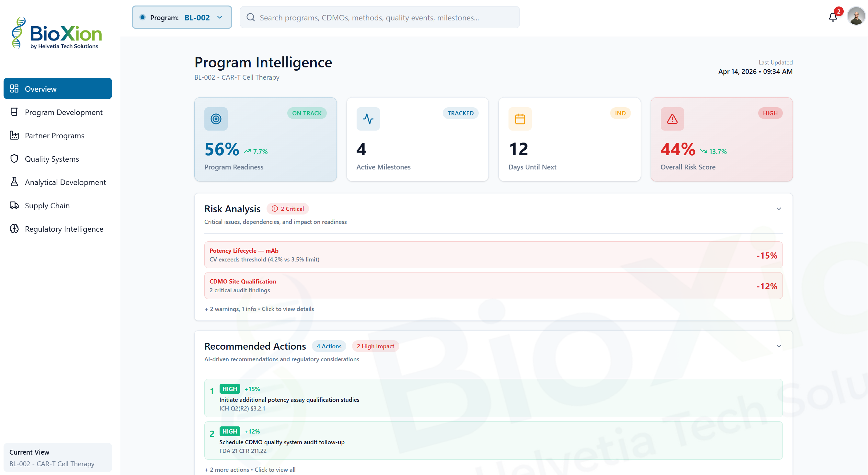Click '+ 2 warnings, 1 info' details link
The height and width of the screenshot is (475, 868).
tap(259, 309)
